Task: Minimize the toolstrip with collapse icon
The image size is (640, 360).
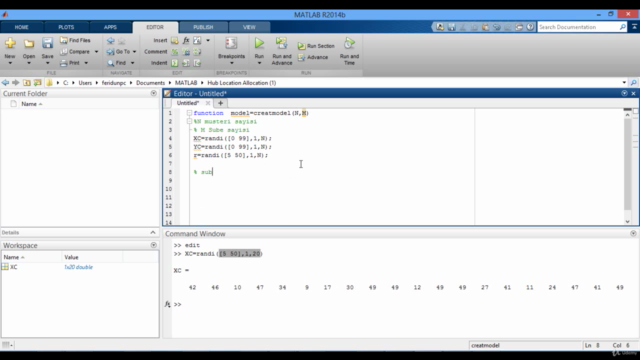Action: coord(634,27)
